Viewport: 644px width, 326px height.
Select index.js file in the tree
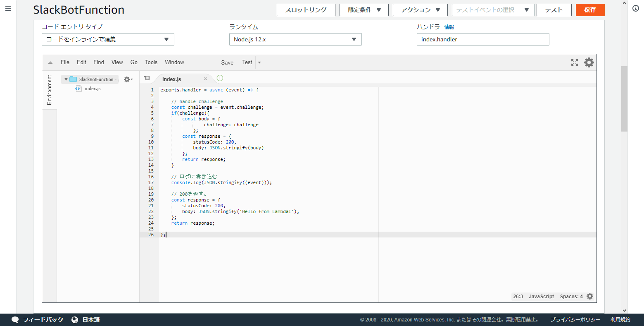[x=93, y=89]
